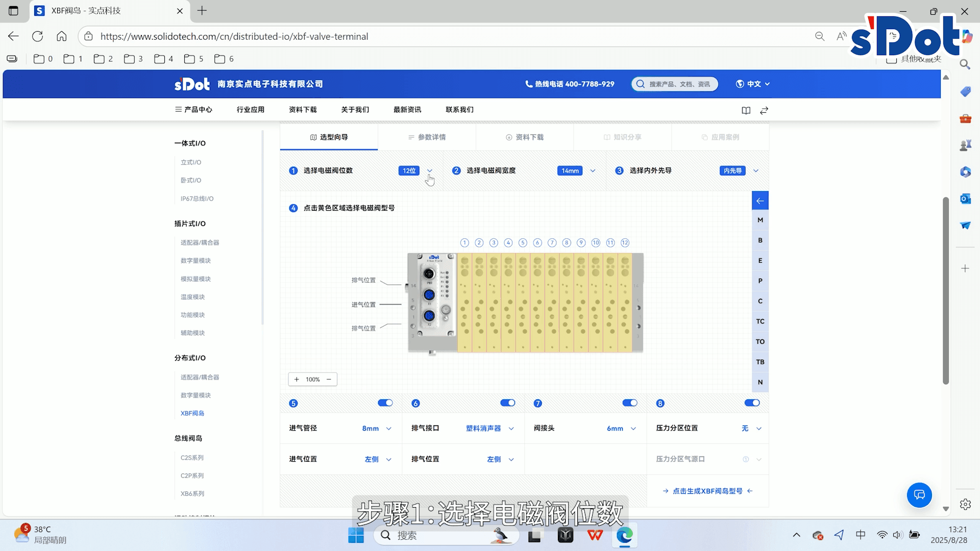This screenshot has height=551, width=980.
Task: Open the 关于我们 menu item
Action: (x=355, y=110)
